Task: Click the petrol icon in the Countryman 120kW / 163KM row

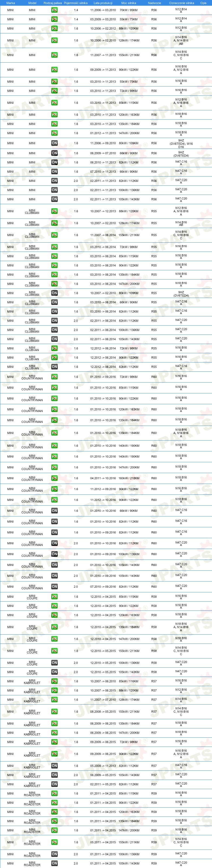Action: (x=54, y=409)
